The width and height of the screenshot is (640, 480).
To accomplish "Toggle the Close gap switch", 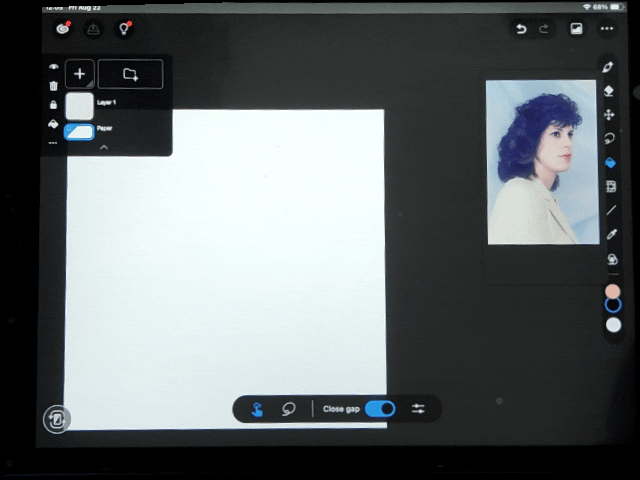I will pos(380,409).
